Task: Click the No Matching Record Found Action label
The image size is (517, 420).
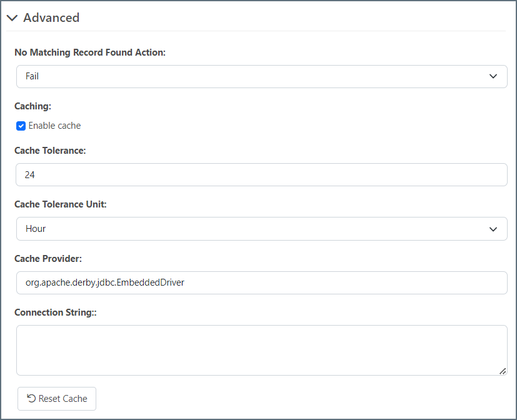Action: tap(90, 52)
